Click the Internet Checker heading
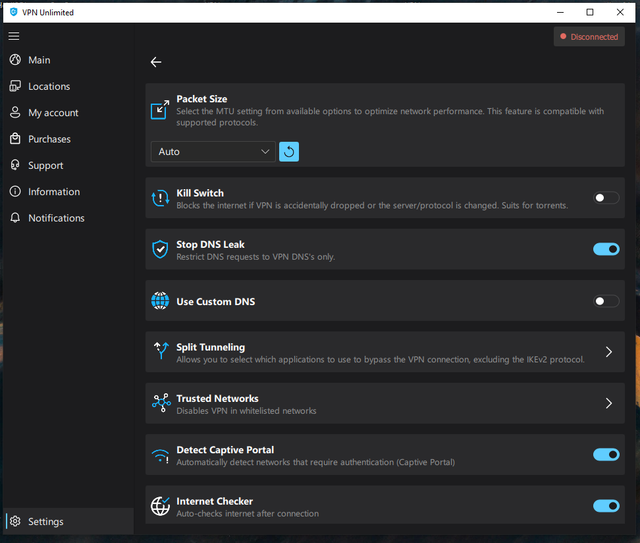The image size is (640, 543). coord(214,501)
